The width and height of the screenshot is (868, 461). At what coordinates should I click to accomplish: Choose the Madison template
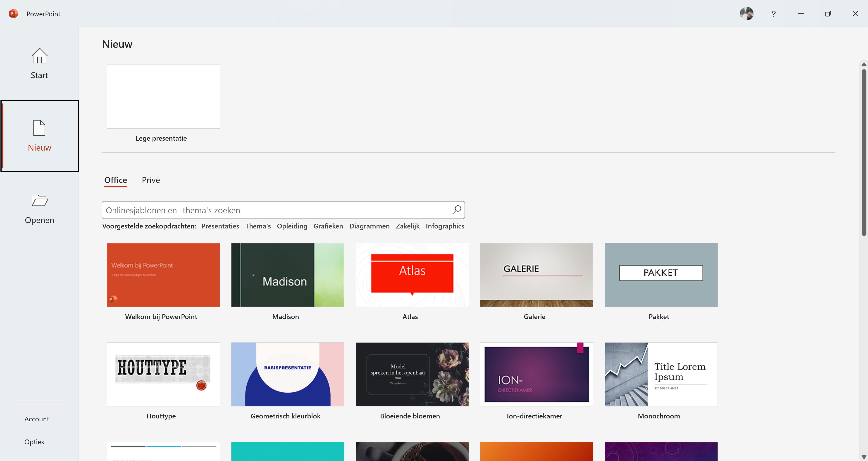point(287,275)
